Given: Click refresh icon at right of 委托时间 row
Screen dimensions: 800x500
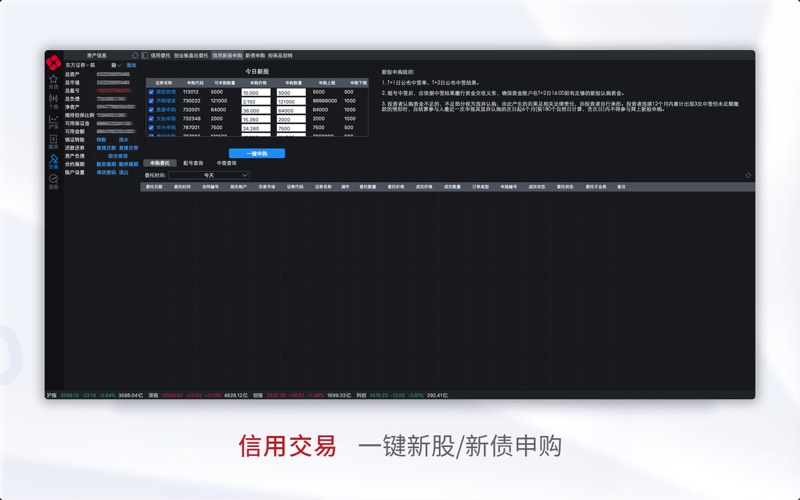Looking at the screenshot, I should point(748,175).
